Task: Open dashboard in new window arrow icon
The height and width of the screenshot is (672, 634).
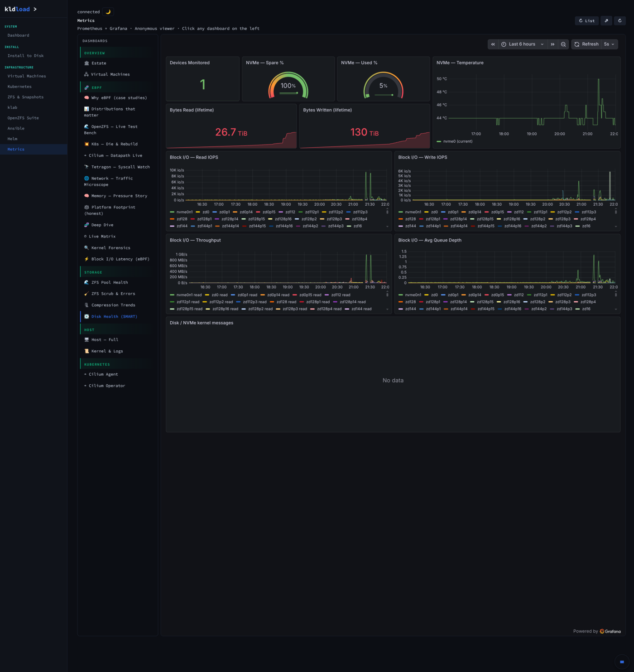Action: [x=606, y=20]
